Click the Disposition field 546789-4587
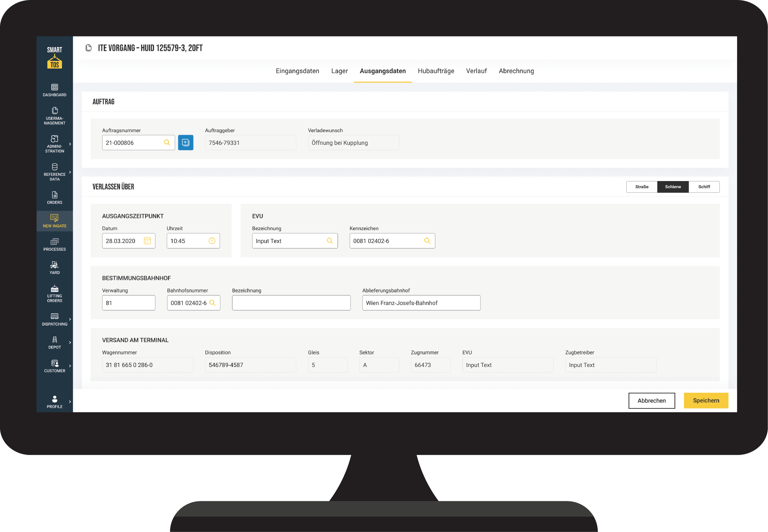Image resolution: width=768 pixels, height=532 pixels. 250,365
